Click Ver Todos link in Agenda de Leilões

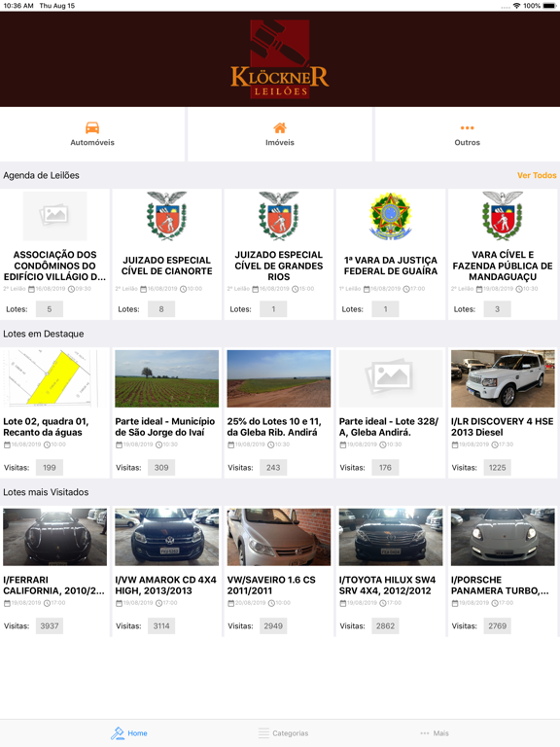(537, 175)
